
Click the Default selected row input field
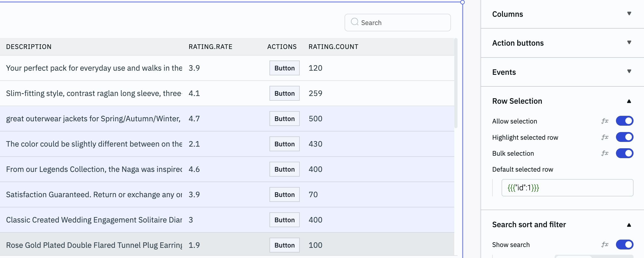point(567,188)
